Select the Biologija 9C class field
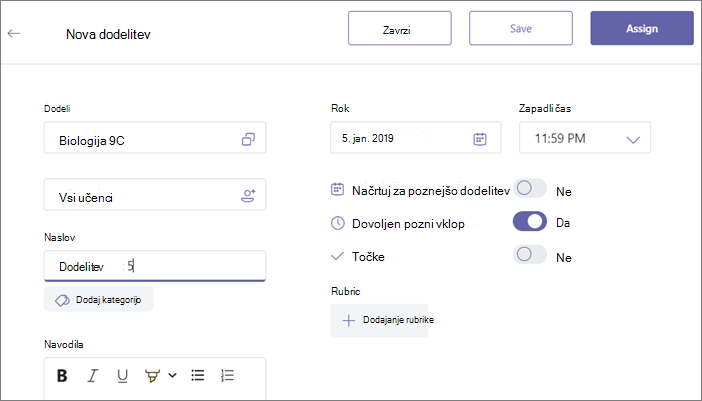 tap(155, 138)
